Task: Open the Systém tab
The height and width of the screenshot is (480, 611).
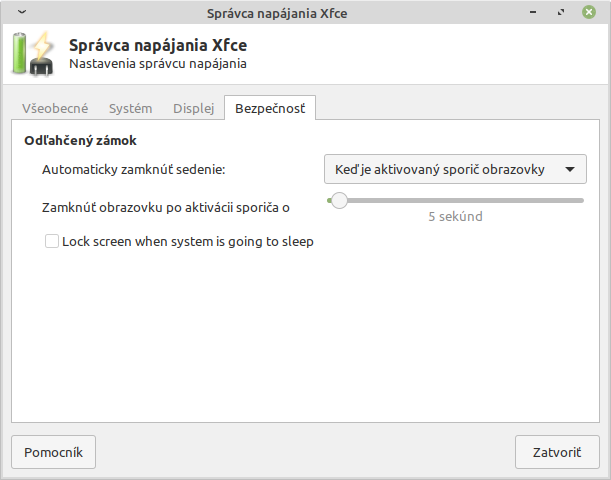Action: tap(130, 108)
